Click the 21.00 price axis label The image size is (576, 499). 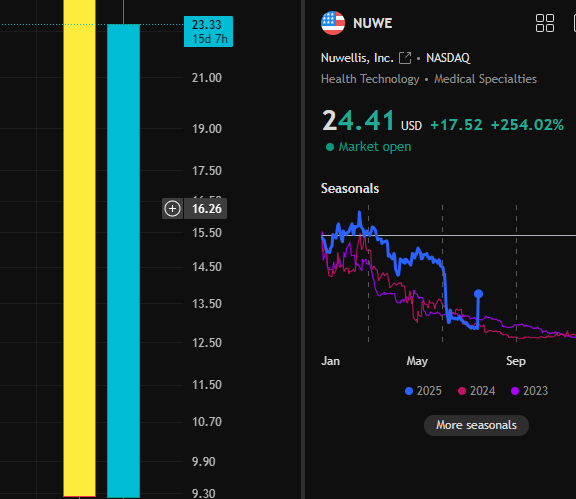[x=207, y=78]
